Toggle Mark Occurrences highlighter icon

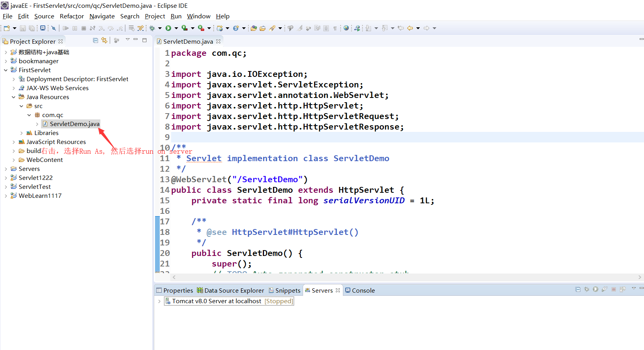point(300,28)
